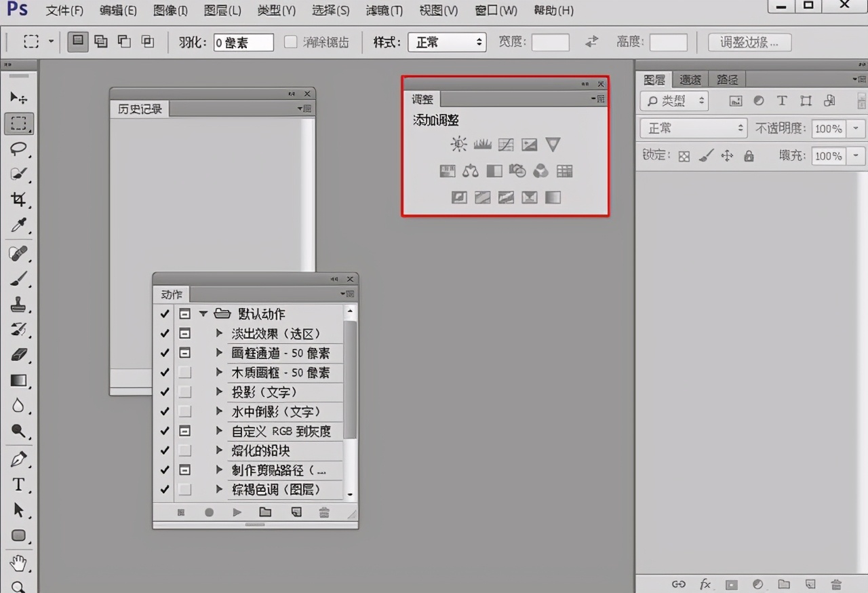868x593 pixels.
Task: Select the Crop tool
Action: tap(18, 199)
